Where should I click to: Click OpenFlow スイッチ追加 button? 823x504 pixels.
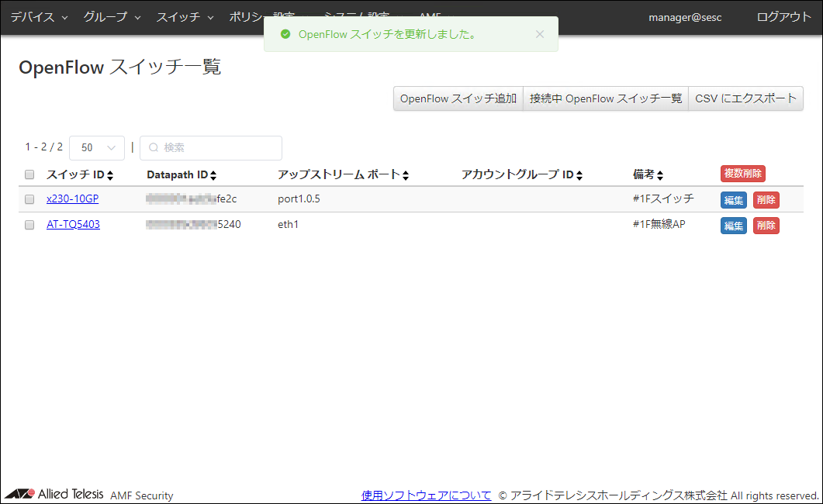click(x=458, y=98)
